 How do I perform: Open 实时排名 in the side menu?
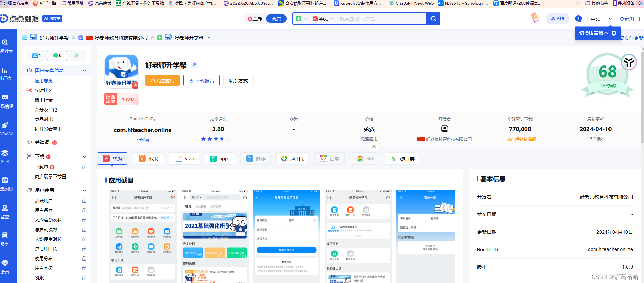tap(44, 90)
